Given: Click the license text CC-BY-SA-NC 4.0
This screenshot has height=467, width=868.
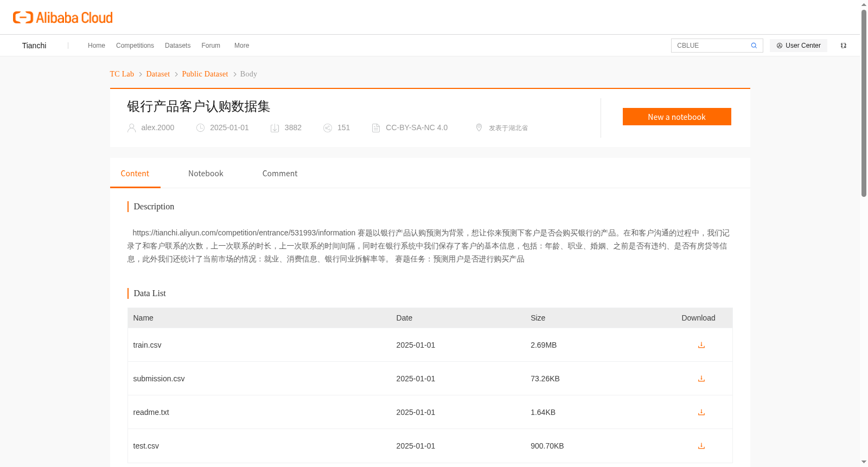Looking at the screenshot, I should [417, 127].
